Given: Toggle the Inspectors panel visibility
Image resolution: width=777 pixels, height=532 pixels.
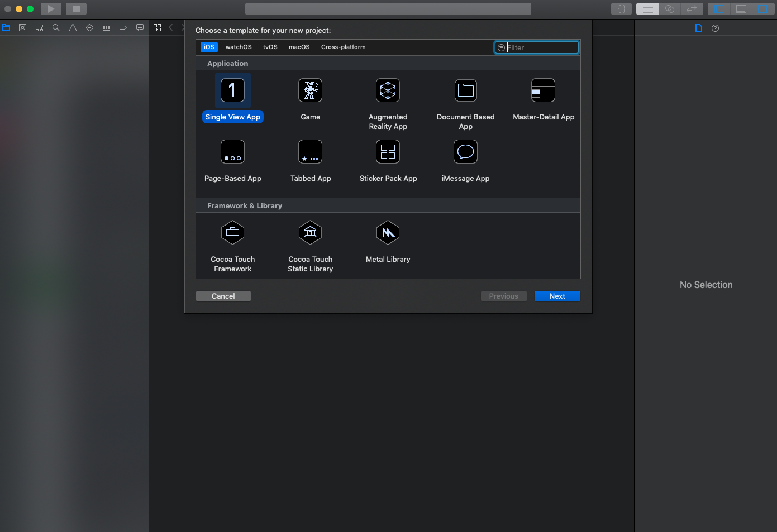Looking at the screenshot, I should 763,9.
